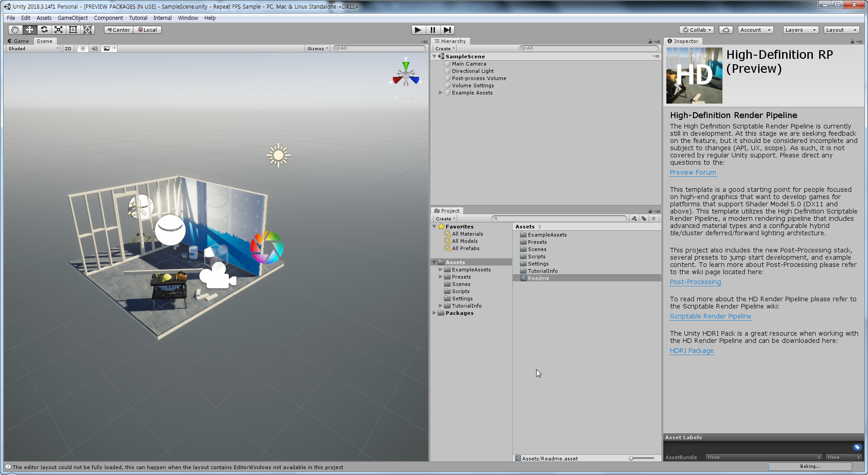The width and height of the screenshot is (868, 475).
Task: Select the Rect transform tool
Action: click(73, 30)
